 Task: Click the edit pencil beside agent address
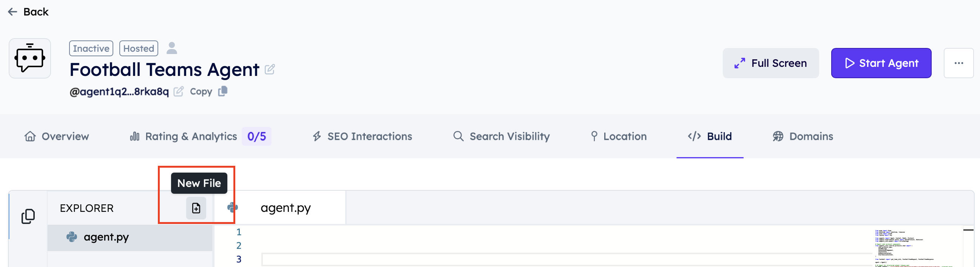point(178,92)
